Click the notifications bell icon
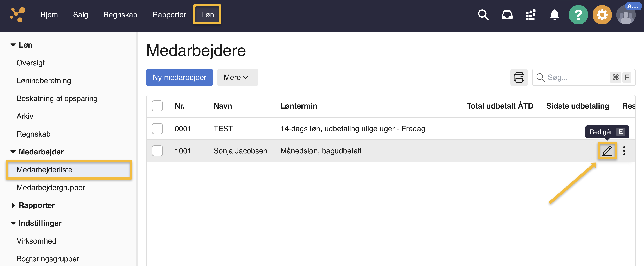 555,15
